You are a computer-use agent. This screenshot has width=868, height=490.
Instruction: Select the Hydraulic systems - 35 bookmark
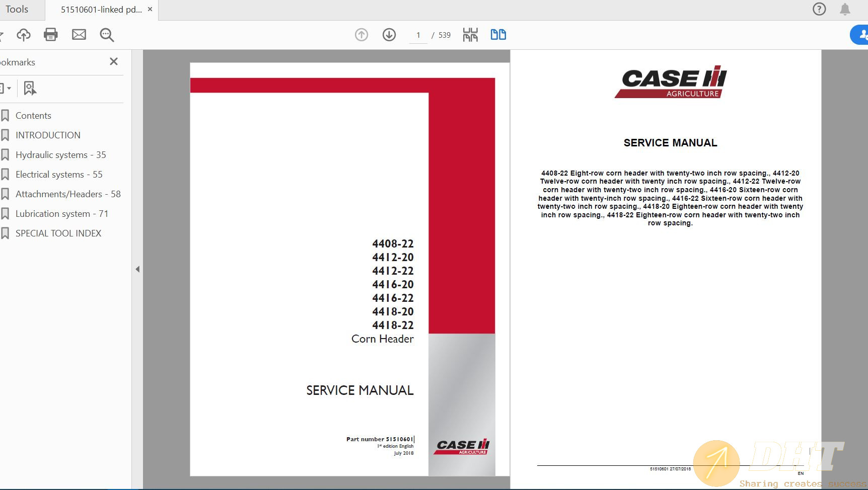point(60,154)
